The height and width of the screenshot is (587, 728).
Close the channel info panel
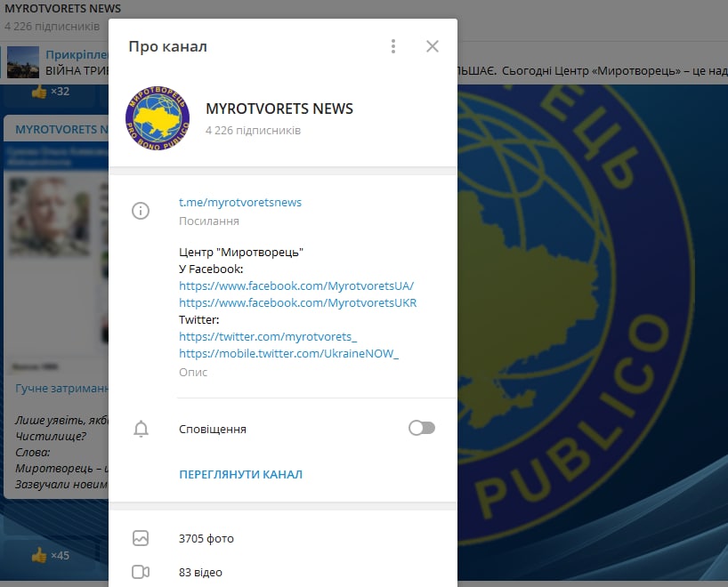pyautogui.click(x=433, y=46)
